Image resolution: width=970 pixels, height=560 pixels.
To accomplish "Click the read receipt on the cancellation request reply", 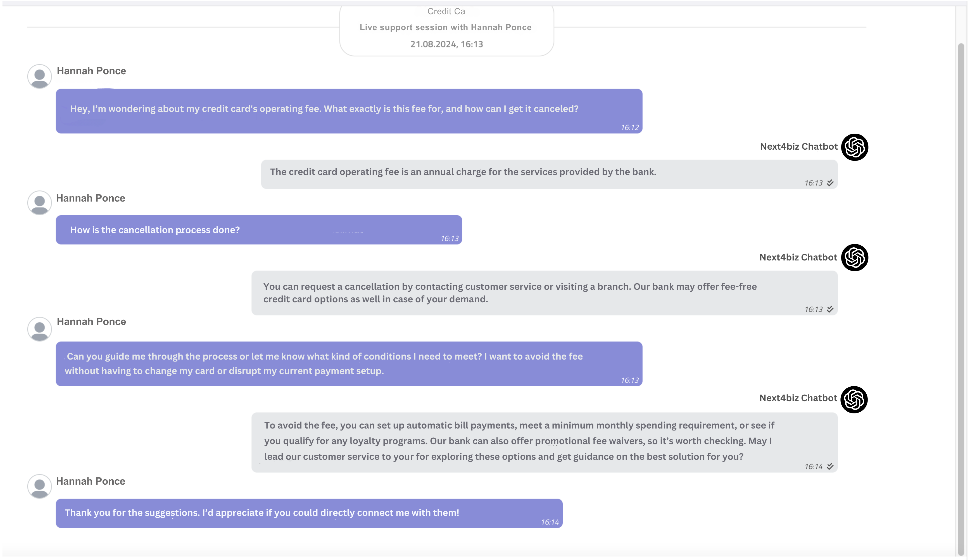I will [830, 309].
